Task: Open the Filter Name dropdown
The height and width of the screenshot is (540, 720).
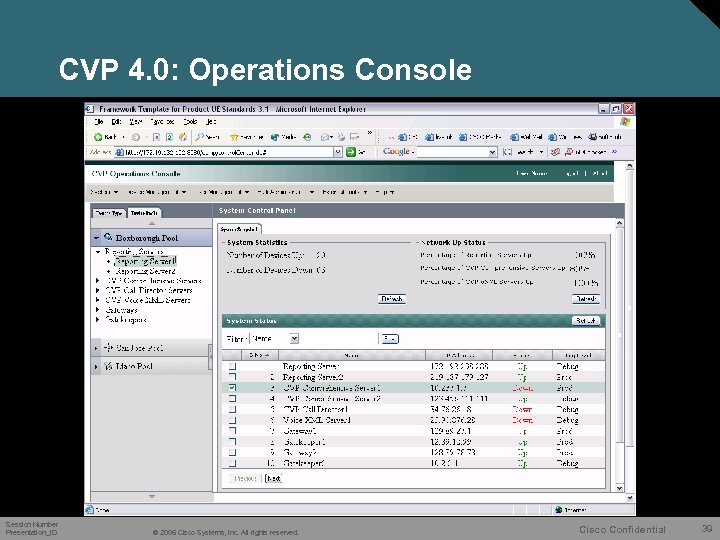Action: 294,338
